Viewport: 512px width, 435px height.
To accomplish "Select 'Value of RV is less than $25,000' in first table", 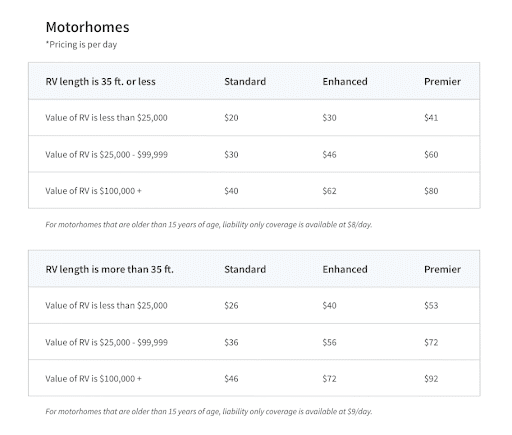I will pyautogui.click(x=106, y=118).
